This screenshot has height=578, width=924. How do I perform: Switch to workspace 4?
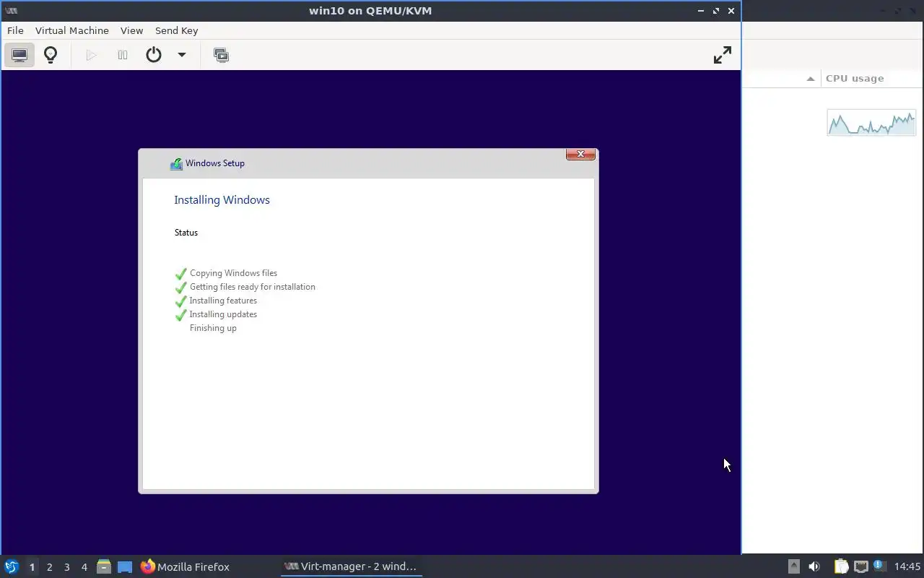pos(84,567)
